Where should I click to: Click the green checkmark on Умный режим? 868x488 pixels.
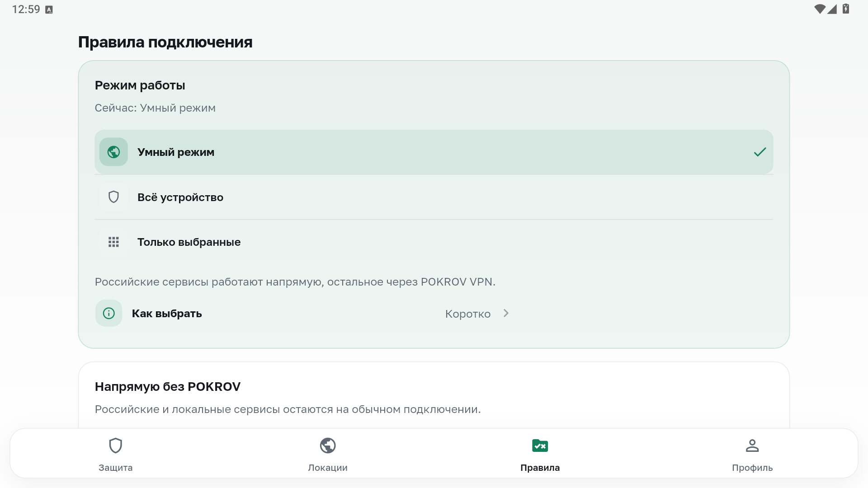pyautogui.click(x=760, y=152)
